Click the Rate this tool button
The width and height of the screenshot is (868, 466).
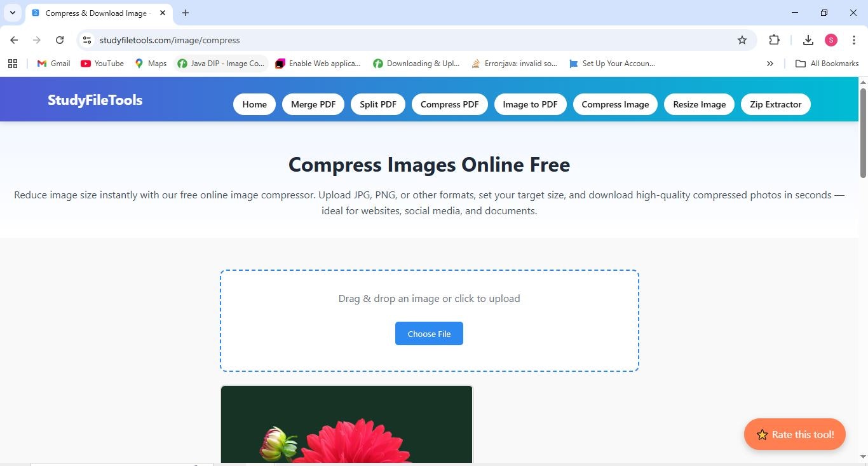coord(794,434)
